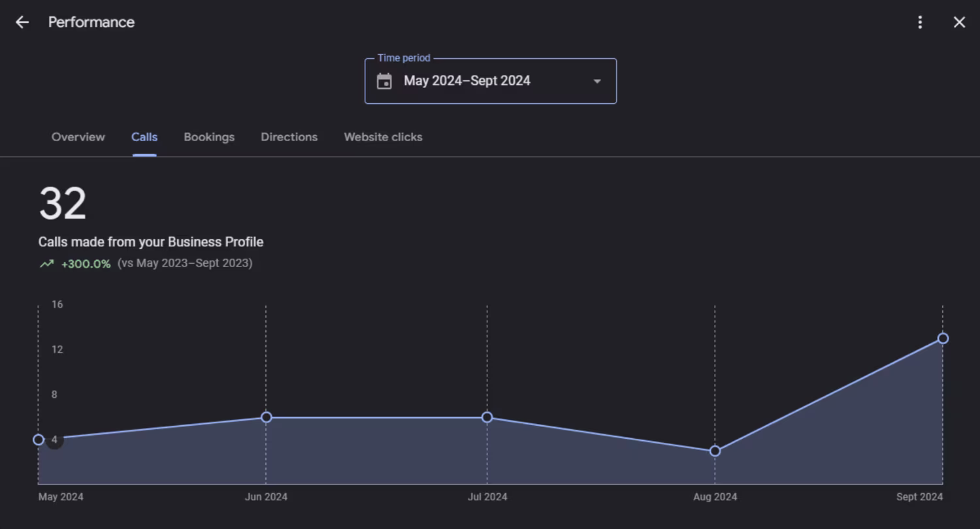Close the Performance panel with X

coord(959,22)
